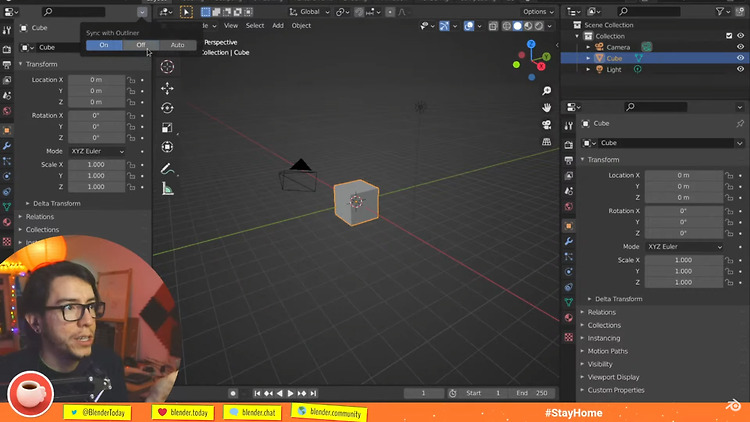Set Sync with Outliner to Off
The height and width of the screenshot is (422, 750).
(141, 45)
